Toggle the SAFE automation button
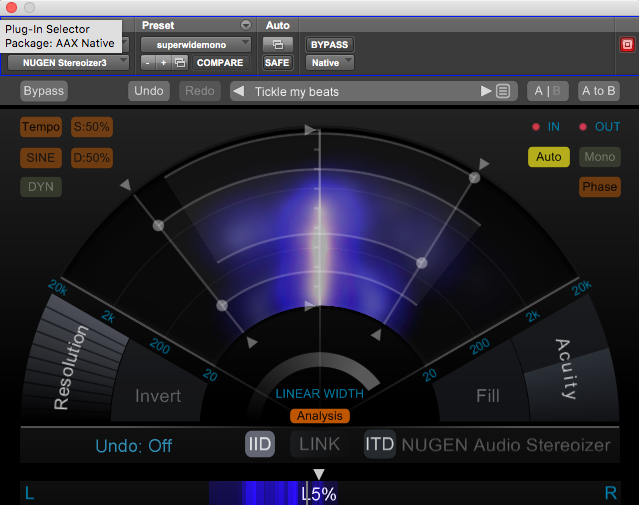639x505 pixels. pyautogui.click(x=277, y=63)
